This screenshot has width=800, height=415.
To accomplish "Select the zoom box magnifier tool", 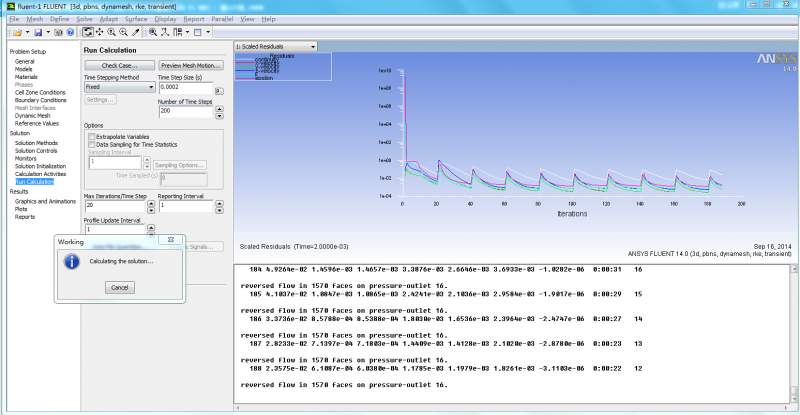I will [x=111, y=32].
